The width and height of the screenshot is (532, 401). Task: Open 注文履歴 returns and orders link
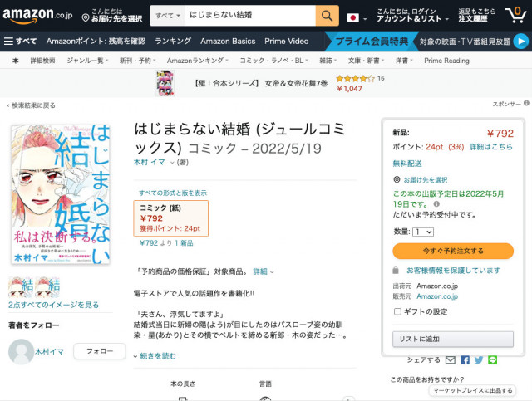476,16
